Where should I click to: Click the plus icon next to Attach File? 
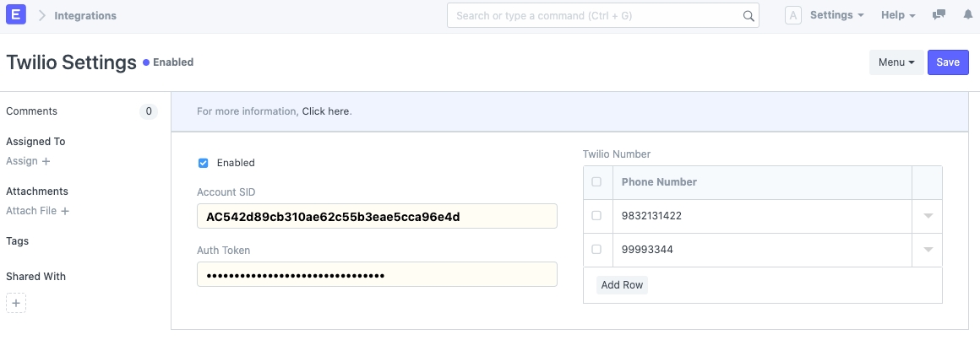[x=65, y=211]
